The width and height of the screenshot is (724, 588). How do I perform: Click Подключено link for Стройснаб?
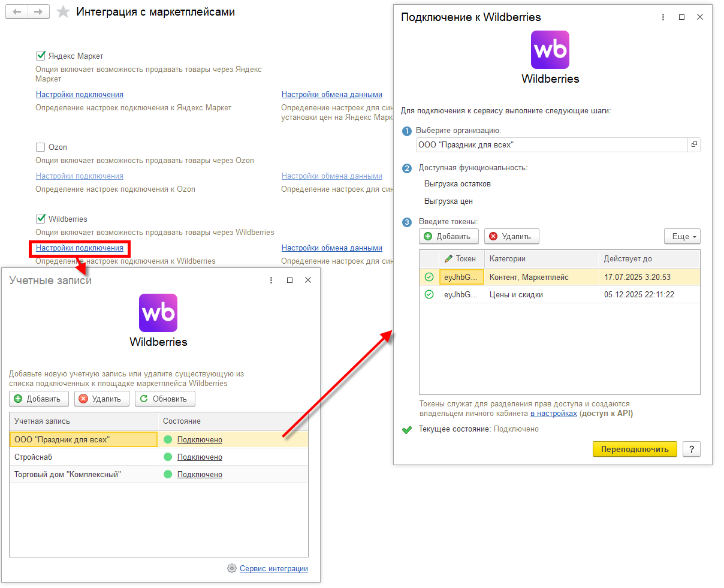[200, 457]
